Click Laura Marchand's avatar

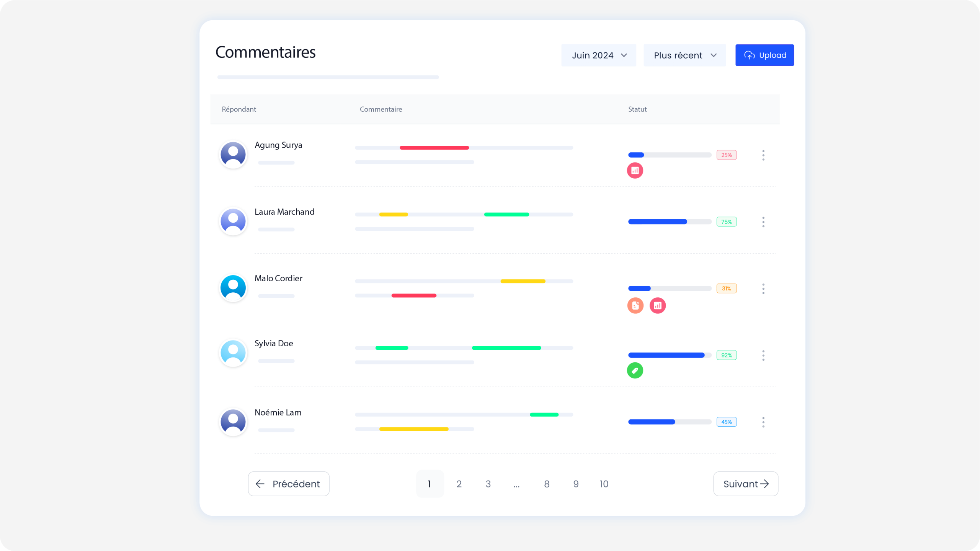point(233,221)
